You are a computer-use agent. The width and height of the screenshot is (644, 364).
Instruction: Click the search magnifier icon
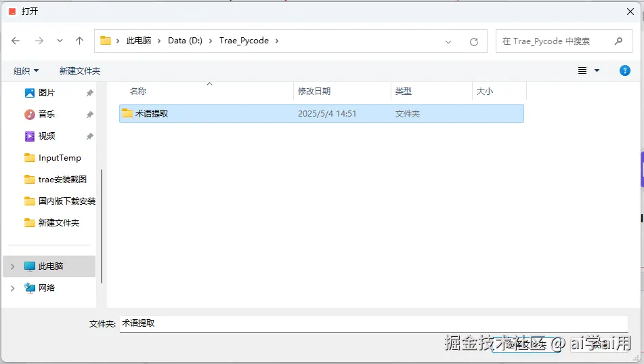(618, 41)
